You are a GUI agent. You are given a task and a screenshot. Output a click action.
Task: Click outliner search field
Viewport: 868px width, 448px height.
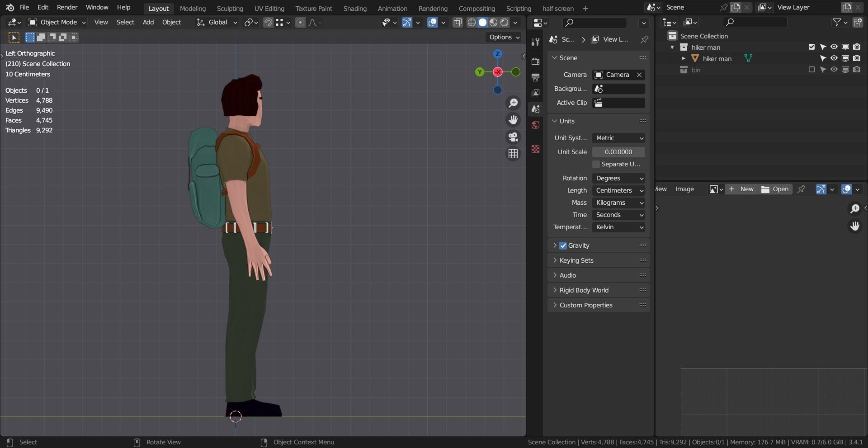point(755,22)
